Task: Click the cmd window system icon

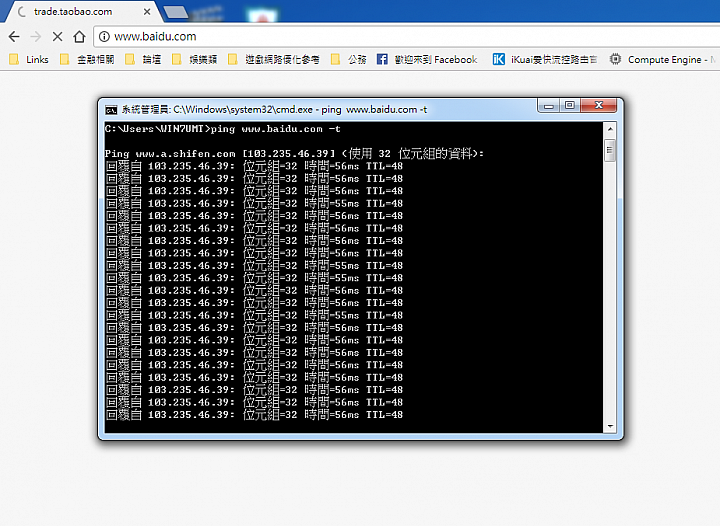Action: coord(111,110)
